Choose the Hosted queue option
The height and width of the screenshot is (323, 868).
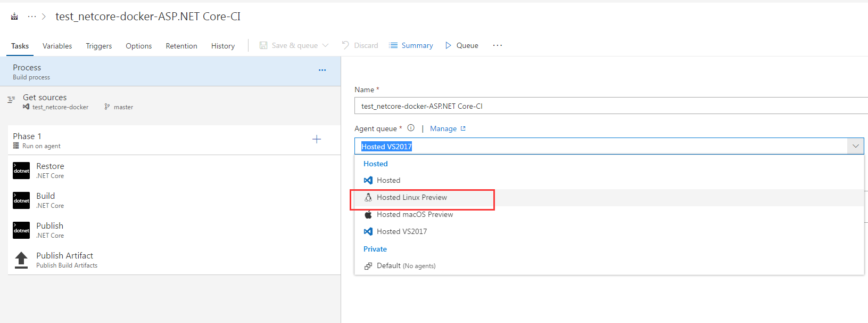tap(609, 180)
